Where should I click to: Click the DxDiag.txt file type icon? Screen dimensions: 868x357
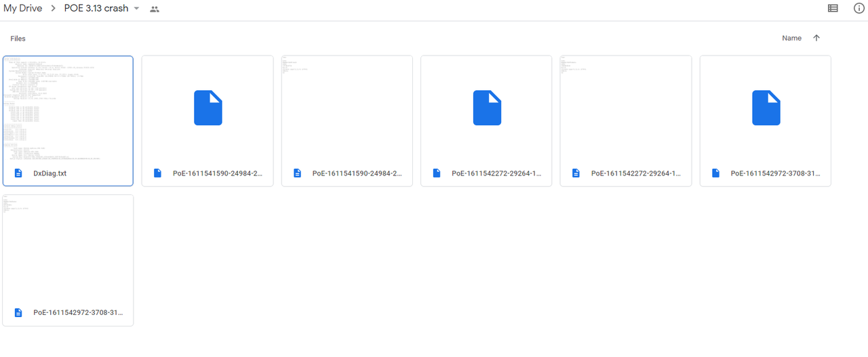click(x=18, y=173)
